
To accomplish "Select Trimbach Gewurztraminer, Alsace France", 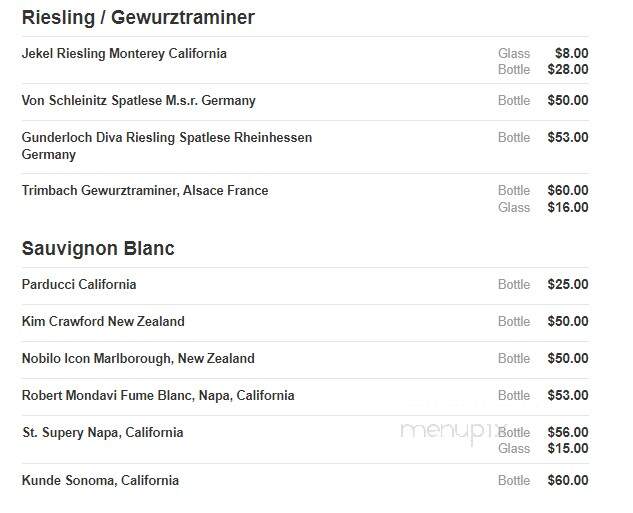I will 145,190.
